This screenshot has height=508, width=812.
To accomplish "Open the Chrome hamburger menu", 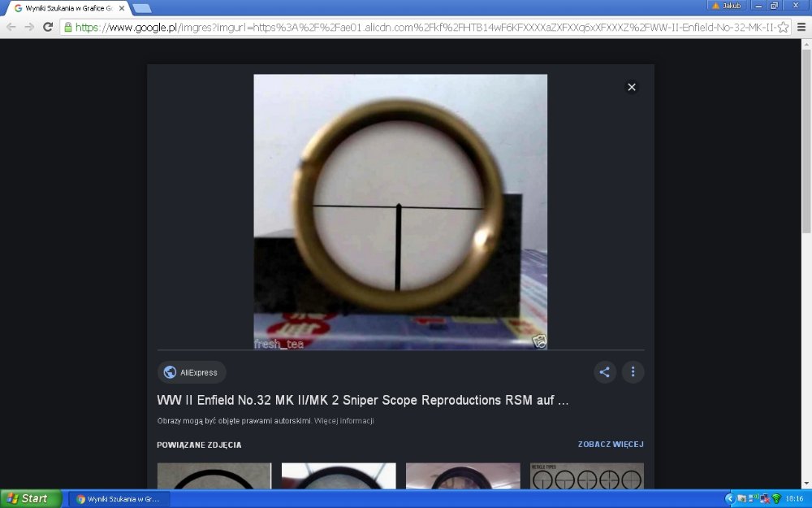I will 801,27.
